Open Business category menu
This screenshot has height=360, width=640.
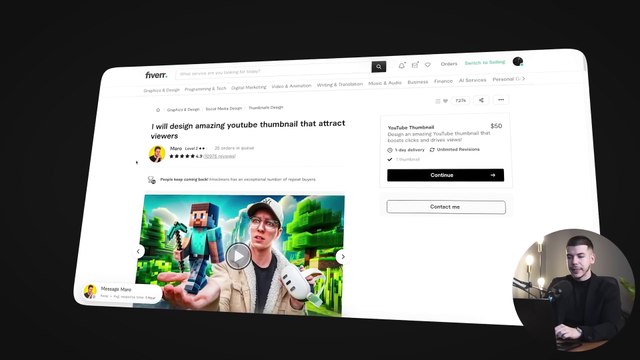tap(418, 82)
